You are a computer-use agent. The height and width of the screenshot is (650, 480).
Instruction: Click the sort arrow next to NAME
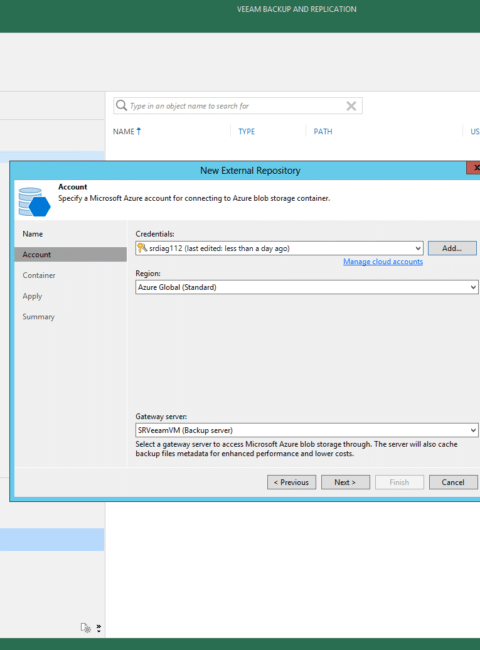pos(139,131)
